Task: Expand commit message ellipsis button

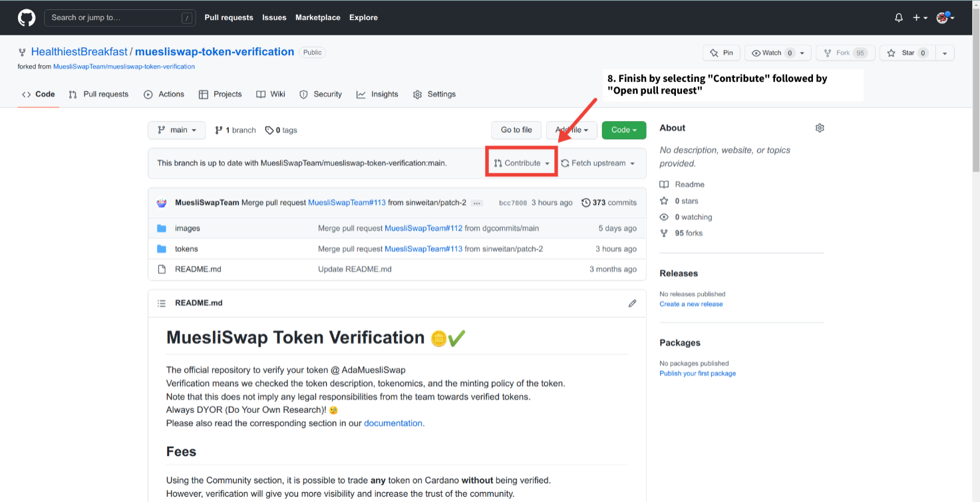Action: click(x=476, y=203)
